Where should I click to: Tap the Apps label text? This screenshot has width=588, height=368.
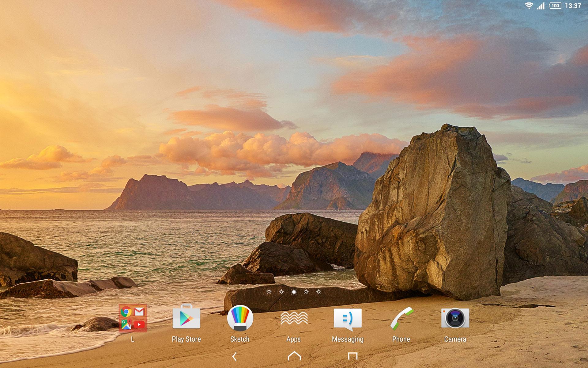click(x=293, y=339)
